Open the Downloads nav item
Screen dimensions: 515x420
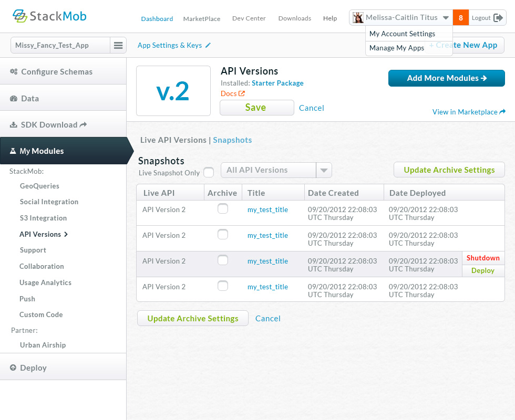pyautogui.click(x=295, y=18)
